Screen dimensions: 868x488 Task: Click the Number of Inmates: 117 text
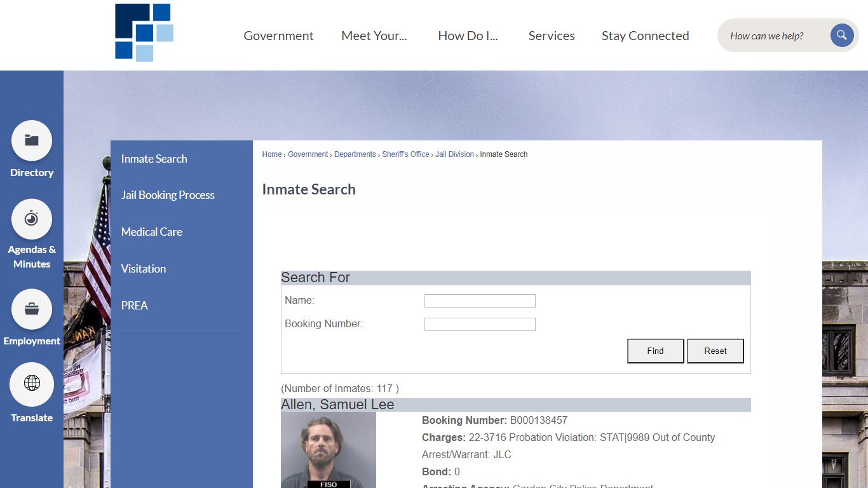click(340, 388)
